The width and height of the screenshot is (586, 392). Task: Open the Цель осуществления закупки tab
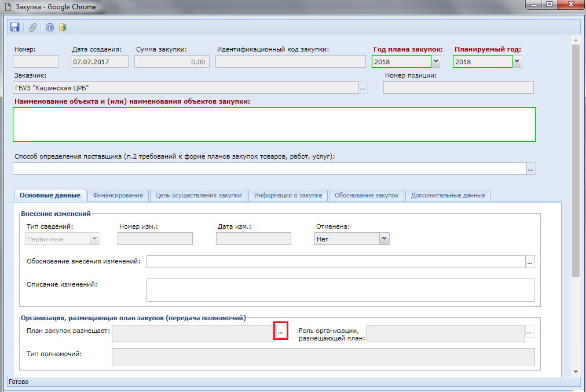click(199, 195)
